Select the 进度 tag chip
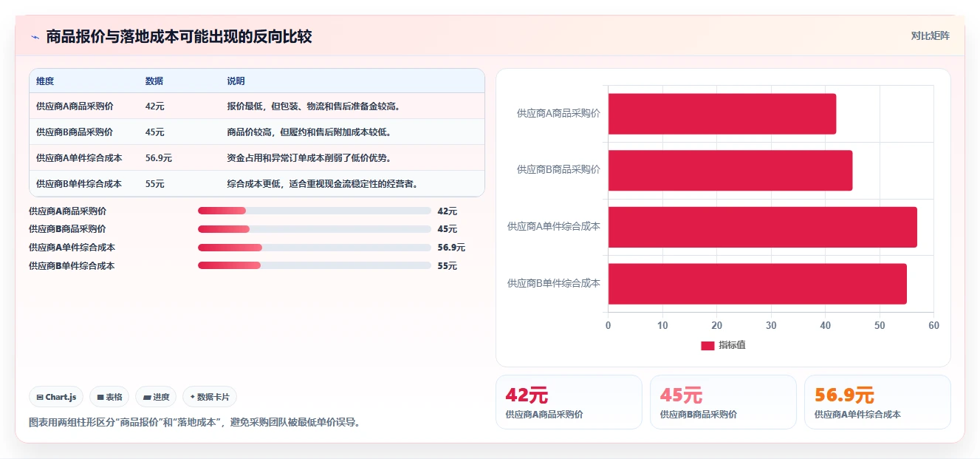 156,397
